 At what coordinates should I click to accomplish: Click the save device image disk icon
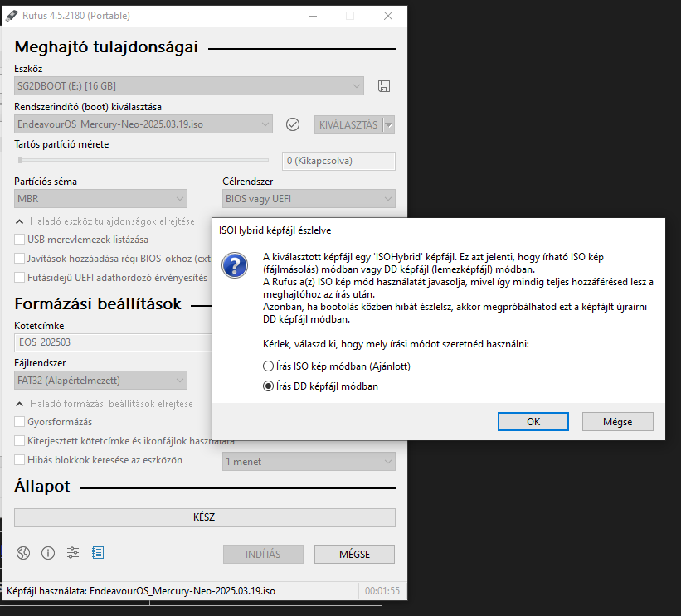tap(384, 86)
